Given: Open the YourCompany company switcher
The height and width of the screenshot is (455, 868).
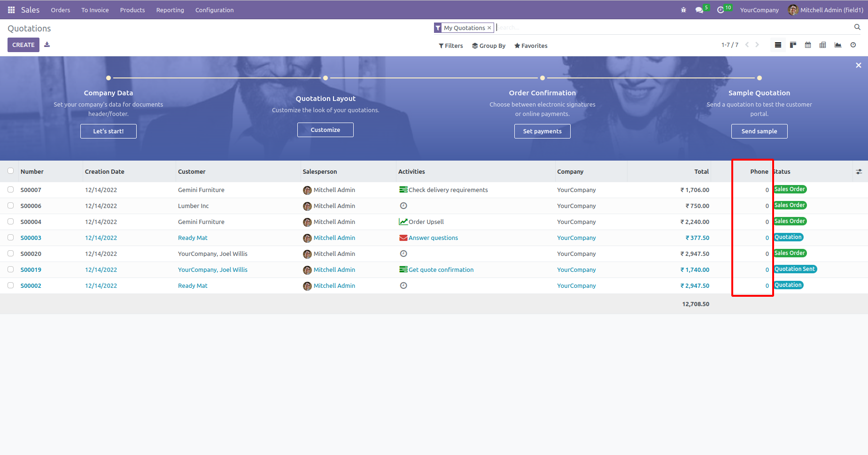Looking at the screenshot, I should [759, 10].
